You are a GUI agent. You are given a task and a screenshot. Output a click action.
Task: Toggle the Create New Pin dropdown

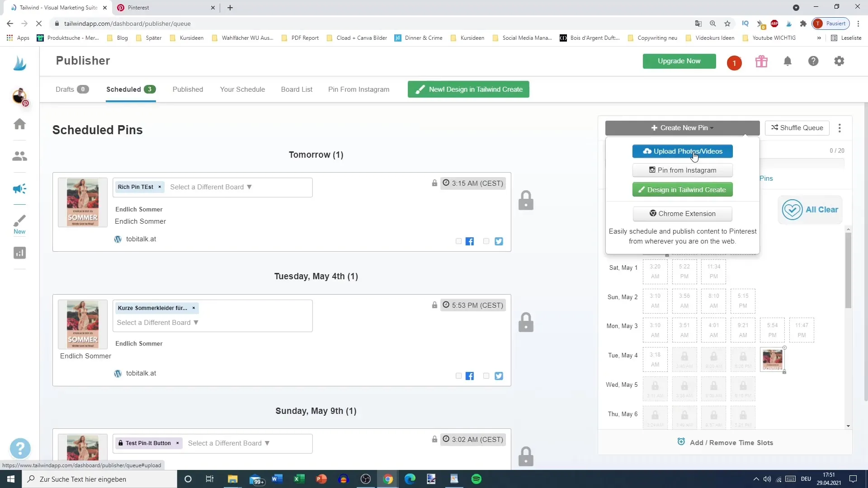682,128
